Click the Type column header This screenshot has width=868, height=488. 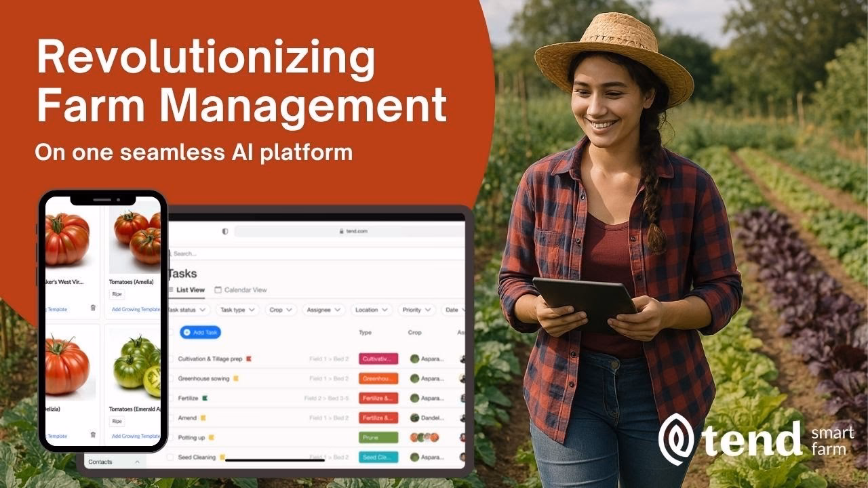(366, 333)
